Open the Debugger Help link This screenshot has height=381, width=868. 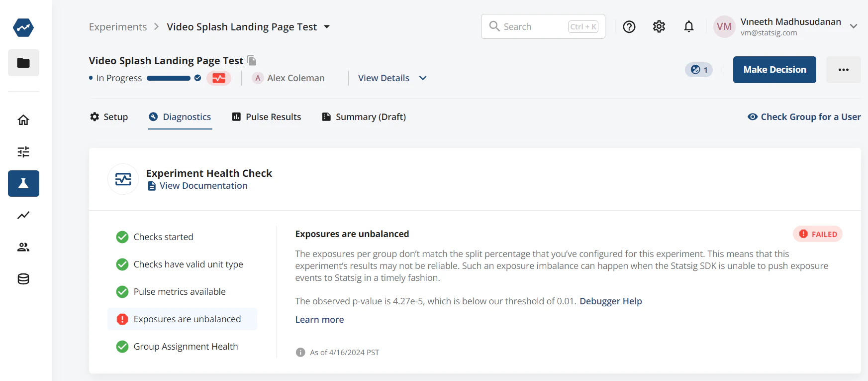click(611, 301)
